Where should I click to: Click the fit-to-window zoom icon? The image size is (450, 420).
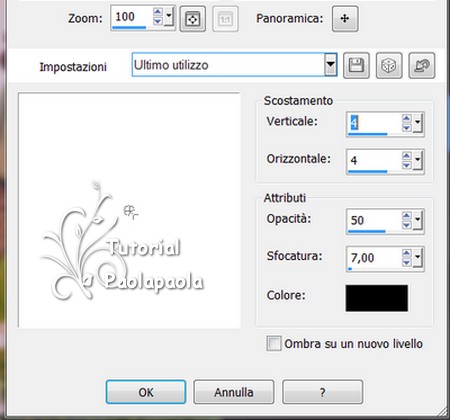192,19
